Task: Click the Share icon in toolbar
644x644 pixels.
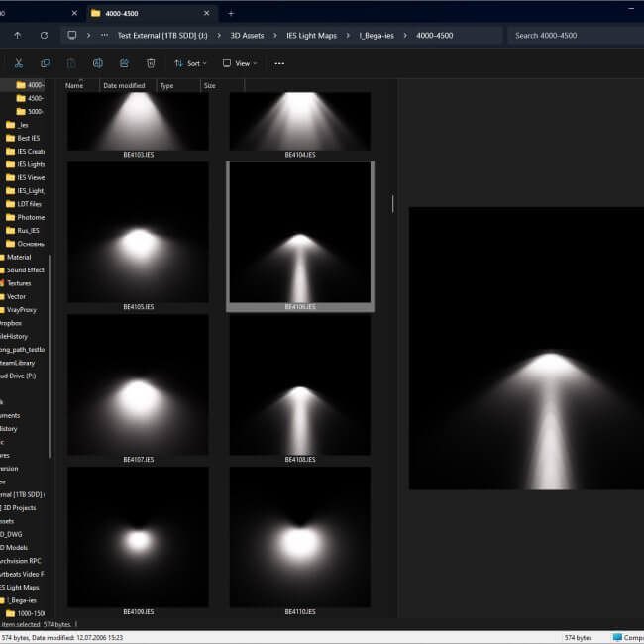Action: [124, 63]
